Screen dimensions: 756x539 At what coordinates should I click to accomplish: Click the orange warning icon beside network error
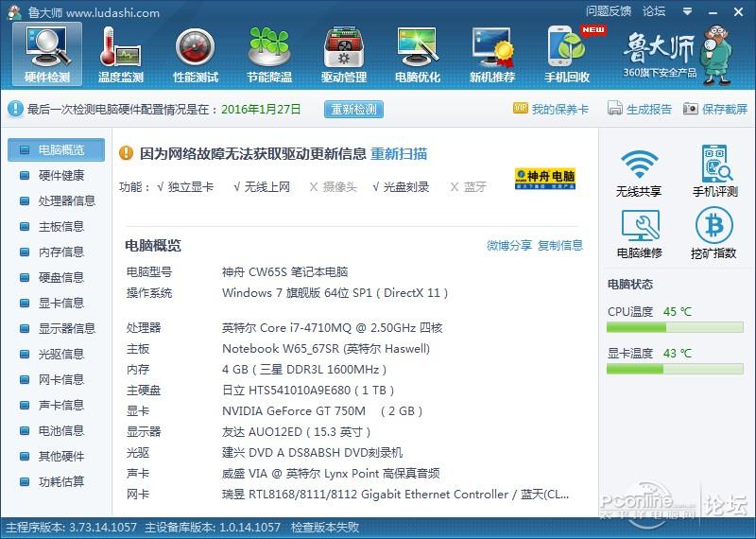pos(126,153)
